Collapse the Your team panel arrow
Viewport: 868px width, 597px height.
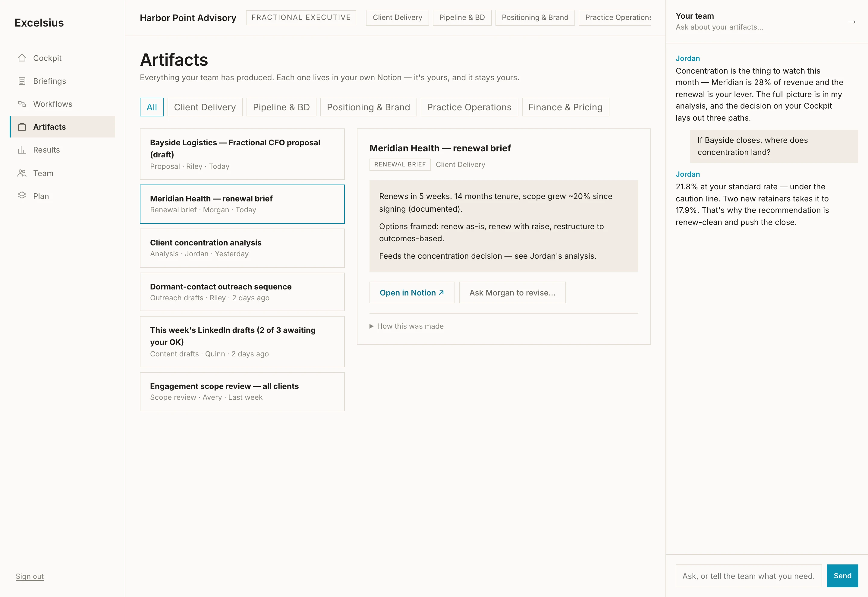[851, 22]
